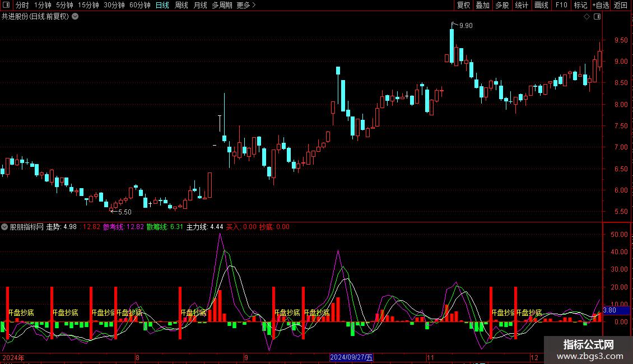Viewport: 633px width, 364px height.
Task: Switch to 日线 daily chart
Action: 162,5
